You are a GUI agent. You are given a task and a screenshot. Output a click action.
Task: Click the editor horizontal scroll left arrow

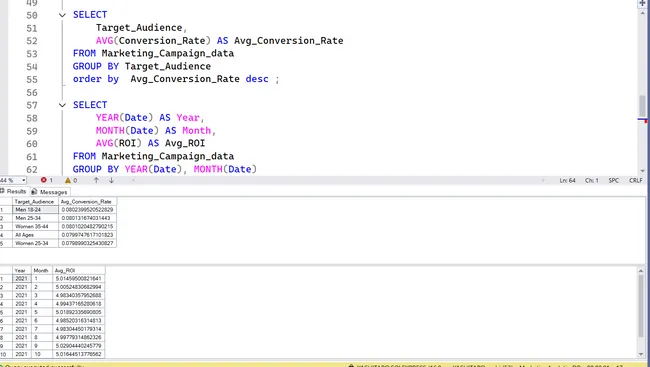133,180
